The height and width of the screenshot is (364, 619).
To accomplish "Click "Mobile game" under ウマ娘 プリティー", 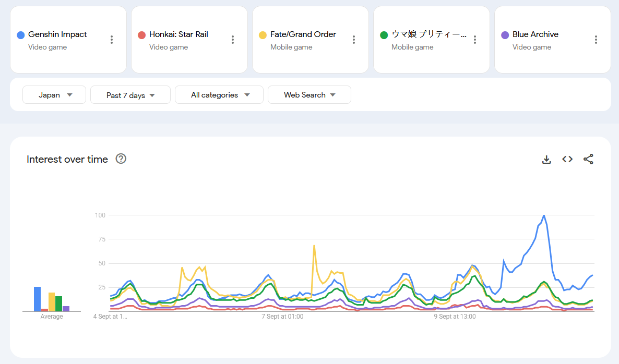I will click(412, 47).
